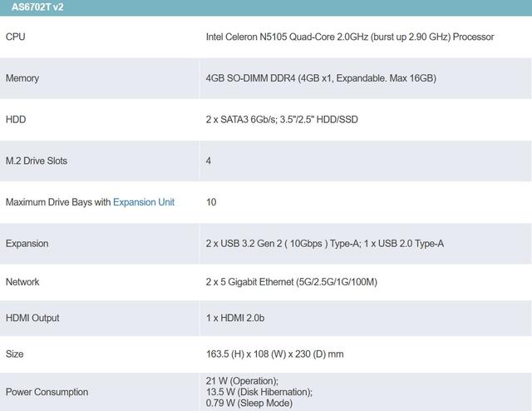Select the Network row label

tap(22, 282)
